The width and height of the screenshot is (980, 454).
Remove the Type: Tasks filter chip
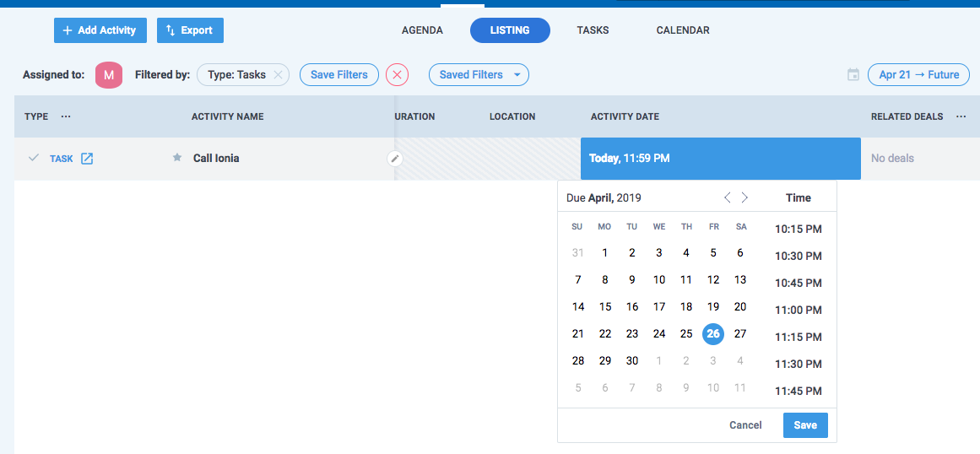click(278, 75)
